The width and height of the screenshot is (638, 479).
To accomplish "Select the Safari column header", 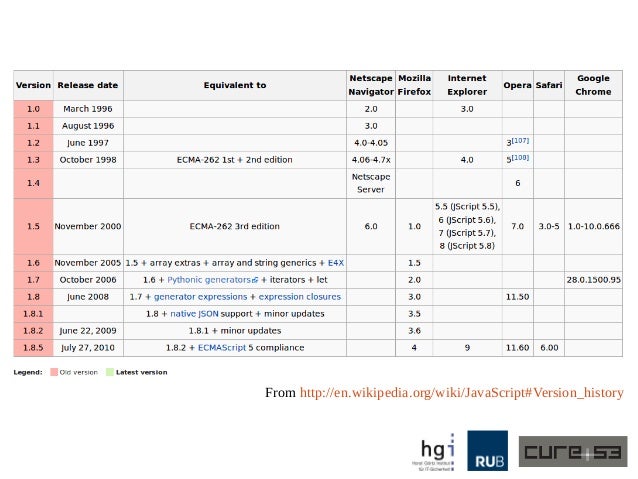I will [549, 85].
